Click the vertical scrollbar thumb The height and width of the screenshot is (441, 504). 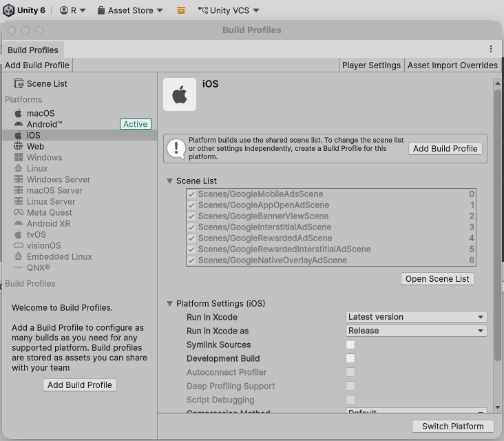click(498, 225)
